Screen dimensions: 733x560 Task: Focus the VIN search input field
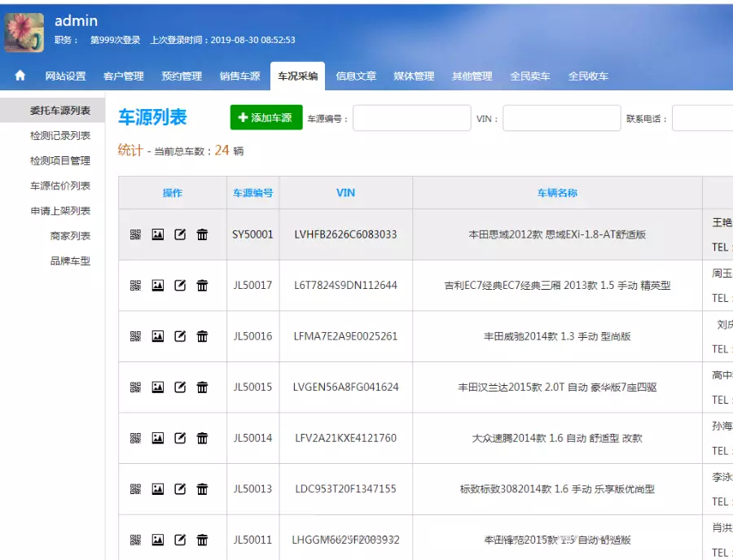[561, 118]
